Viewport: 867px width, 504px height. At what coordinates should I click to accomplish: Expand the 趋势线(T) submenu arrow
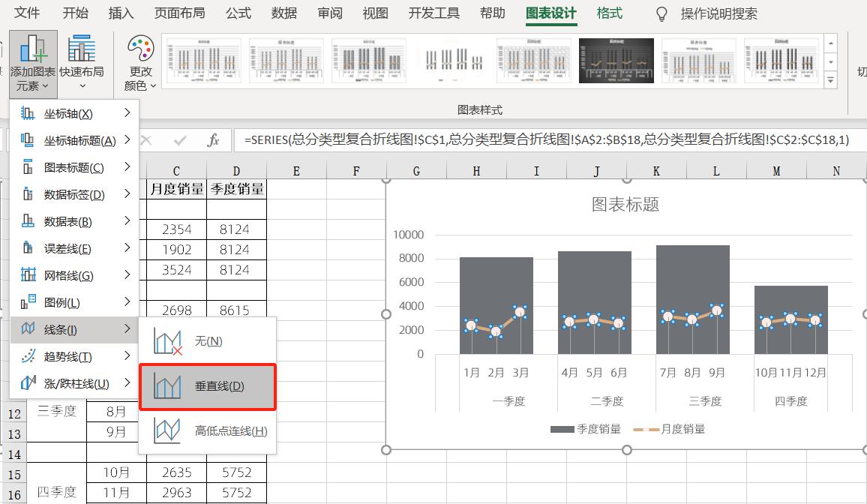point(127,356)
